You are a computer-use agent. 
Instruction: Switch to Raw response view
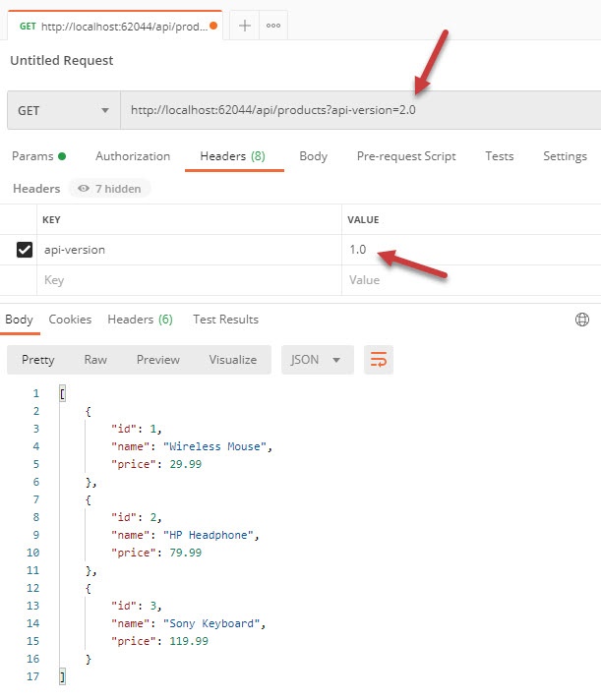click(95, 360)
